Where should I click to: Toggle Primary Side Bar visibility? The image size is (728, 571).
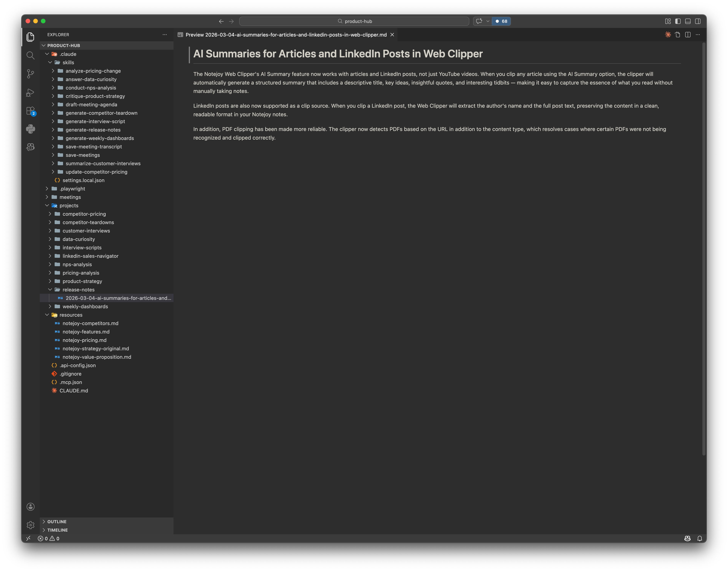pyautogui.click(x=678, y=21)
